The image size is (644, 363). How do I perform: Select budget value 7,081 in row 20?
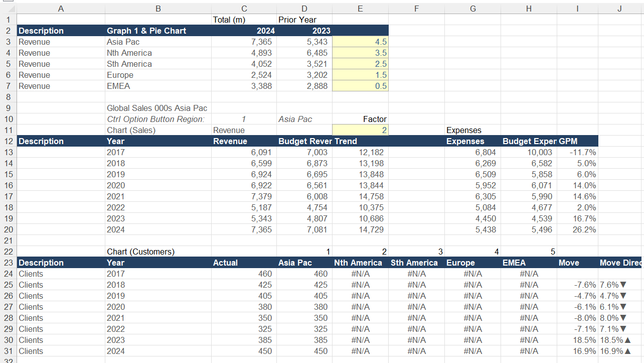pos(304,229)
